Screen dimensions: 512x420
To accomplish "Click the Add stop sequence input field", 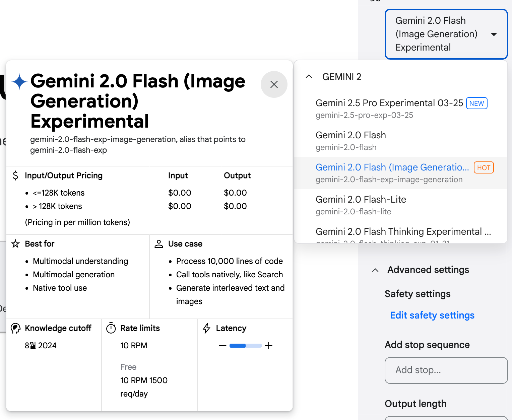I will [446, 370].
